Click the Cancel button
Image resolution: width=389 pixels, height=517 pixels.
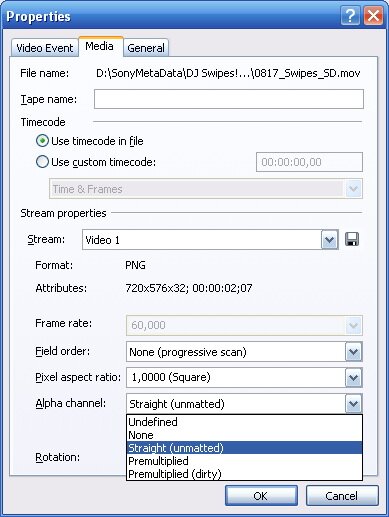(342, 496)
